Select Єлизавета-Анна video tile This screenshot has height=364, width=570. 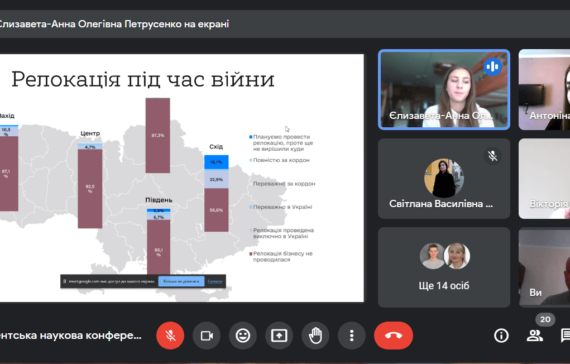click(444, 89)
